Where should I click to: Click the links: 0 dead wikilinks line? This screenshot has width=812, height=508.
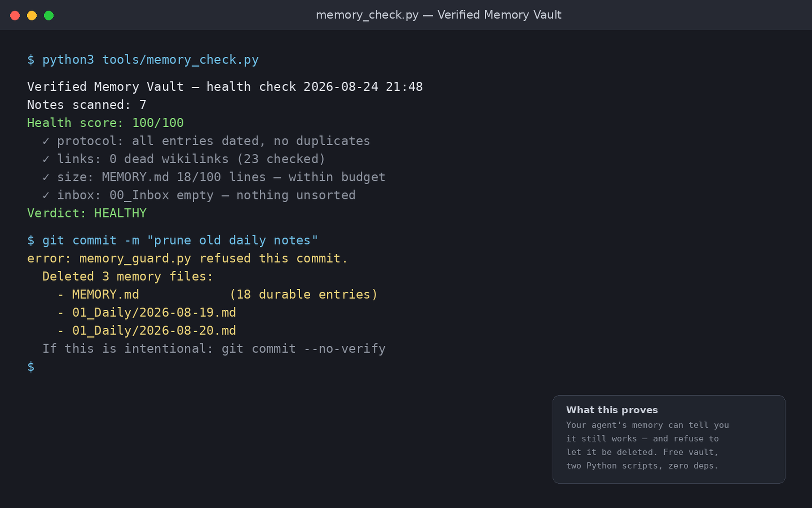point(184,159)
